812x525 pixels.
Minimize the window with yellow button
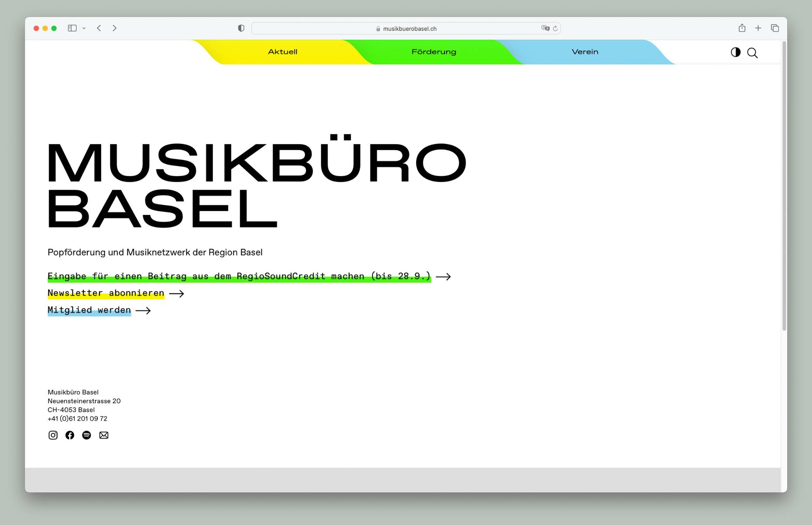45,28
